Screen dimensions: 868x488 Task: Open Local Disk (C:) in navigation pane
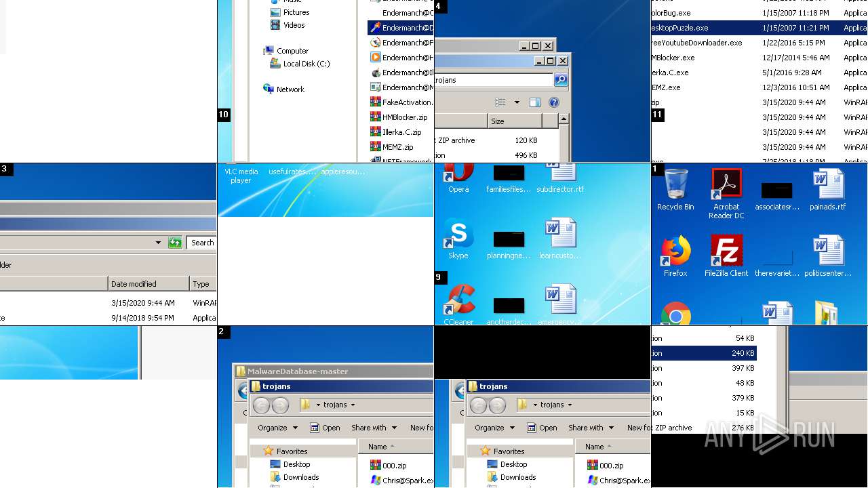(300, 64)
